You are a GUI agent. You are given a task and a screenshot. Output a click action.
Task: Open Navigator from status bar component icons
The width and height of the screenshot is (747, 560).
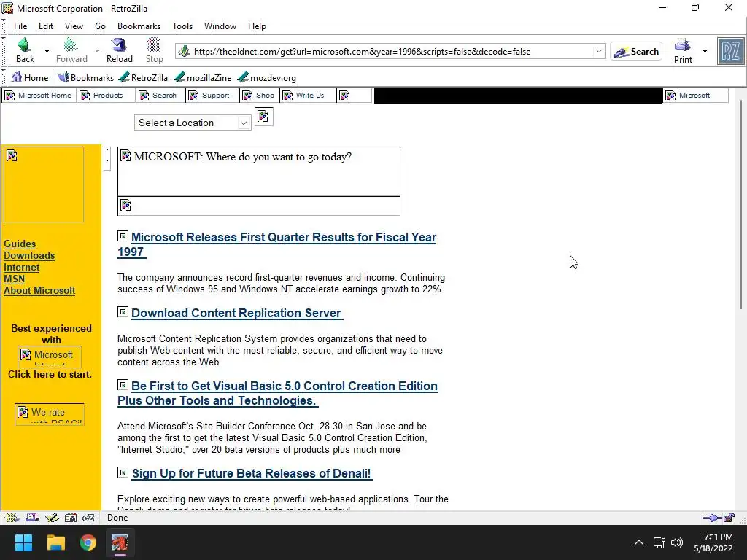(12, 518)
